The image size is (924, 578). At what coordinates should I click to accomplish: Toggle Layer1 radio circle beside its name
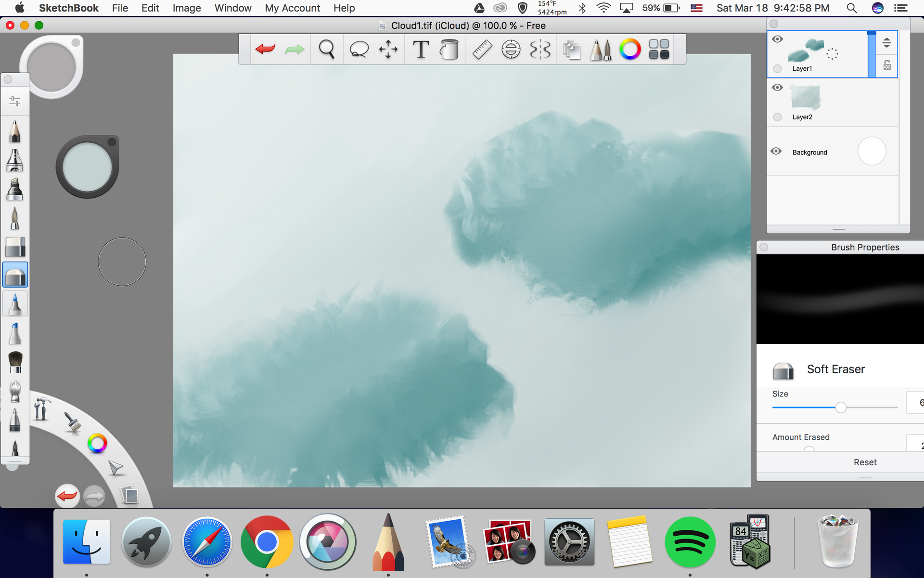pos(777,69)
